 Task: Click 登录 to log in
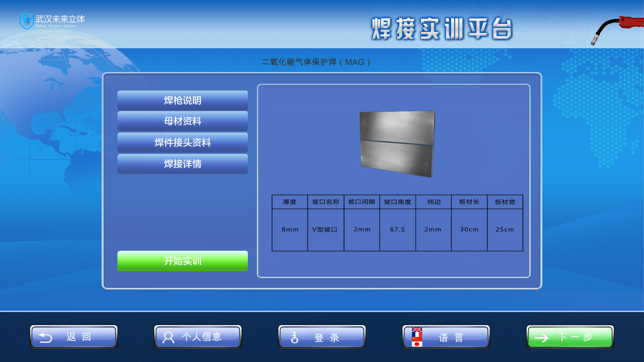(321, 337)
